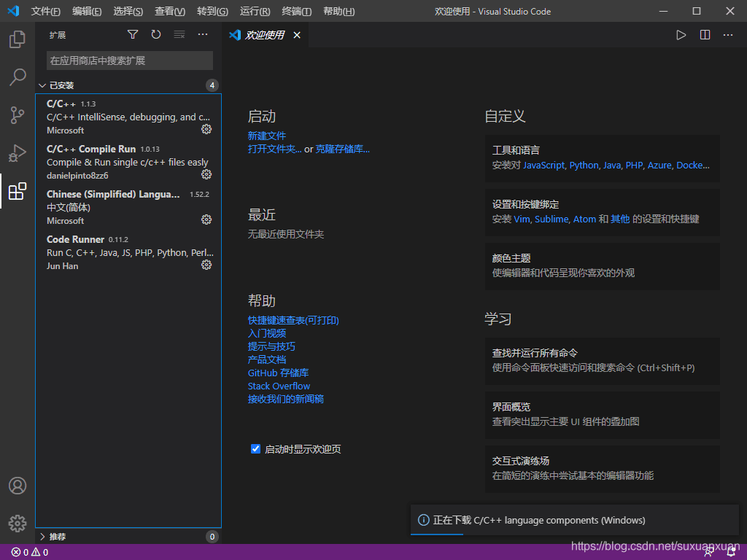Open the GitHub 存储库 link
Screen dimensions: 747x560
coord(278,373)
